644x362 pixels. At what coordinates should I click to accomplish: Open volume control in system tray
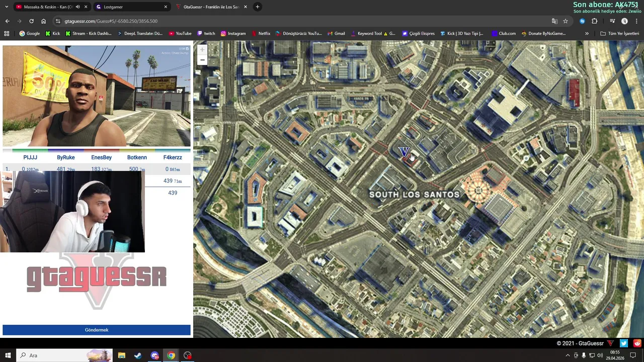[x=600, y=355]
